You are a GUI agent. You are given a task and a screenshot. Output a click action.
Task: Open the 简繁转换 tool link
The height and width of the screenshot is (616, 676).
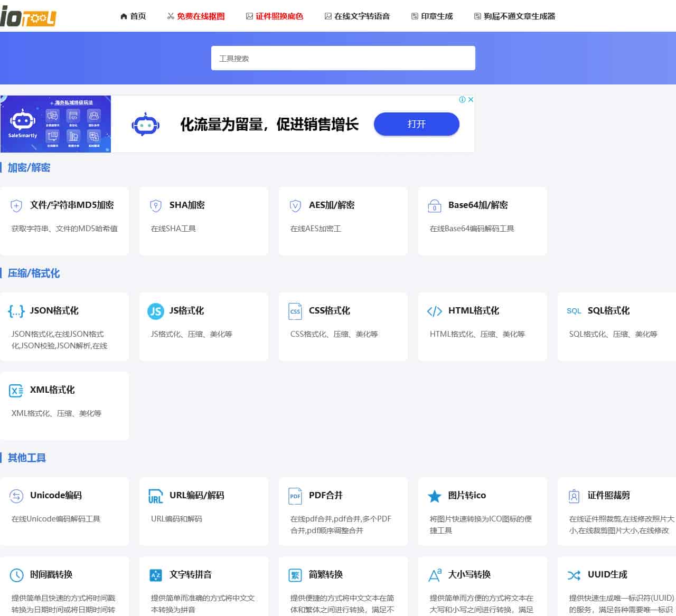coord(325,574)
